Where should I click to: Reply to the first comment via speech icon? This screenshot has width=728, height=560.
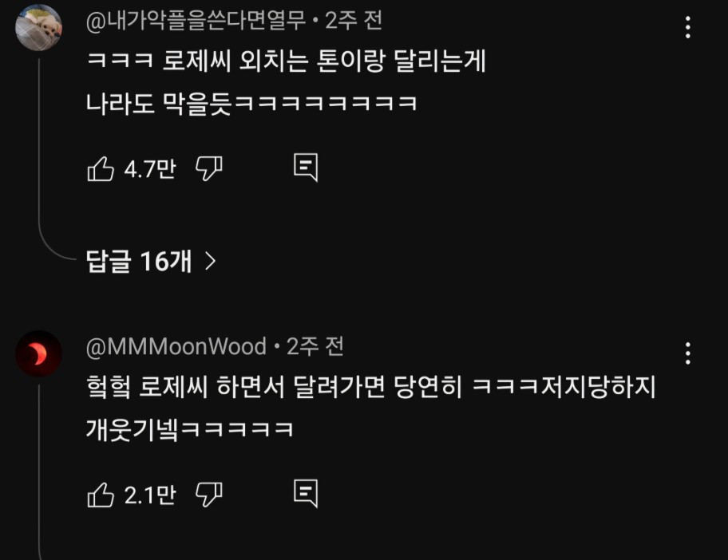point(306,168)
